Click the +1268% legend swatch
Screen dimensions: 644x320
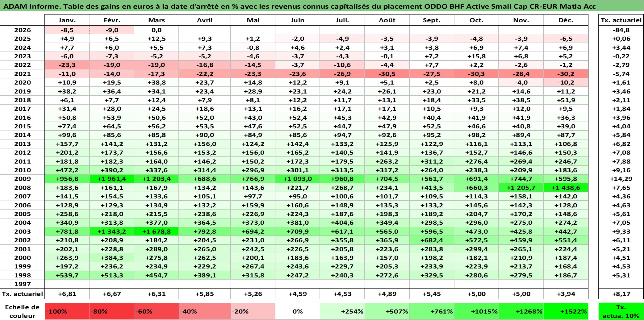(521, 311)
